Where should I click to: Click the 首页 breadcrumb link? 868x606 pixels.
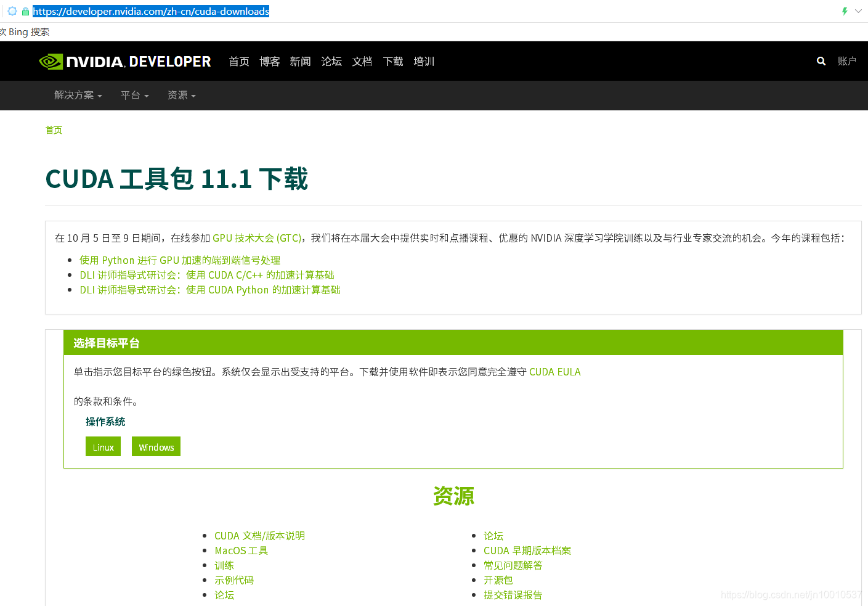pos(54,130)
